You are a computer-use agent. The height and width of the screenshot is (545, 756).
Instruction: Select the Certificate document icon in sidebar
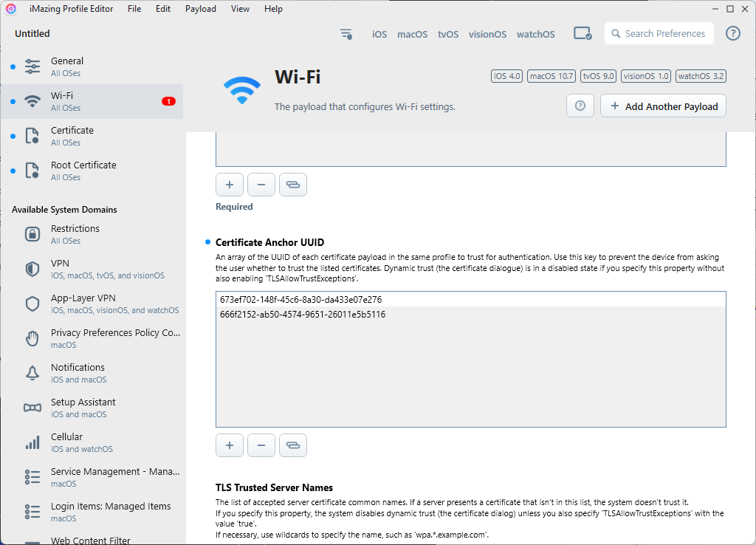(32, 136)
